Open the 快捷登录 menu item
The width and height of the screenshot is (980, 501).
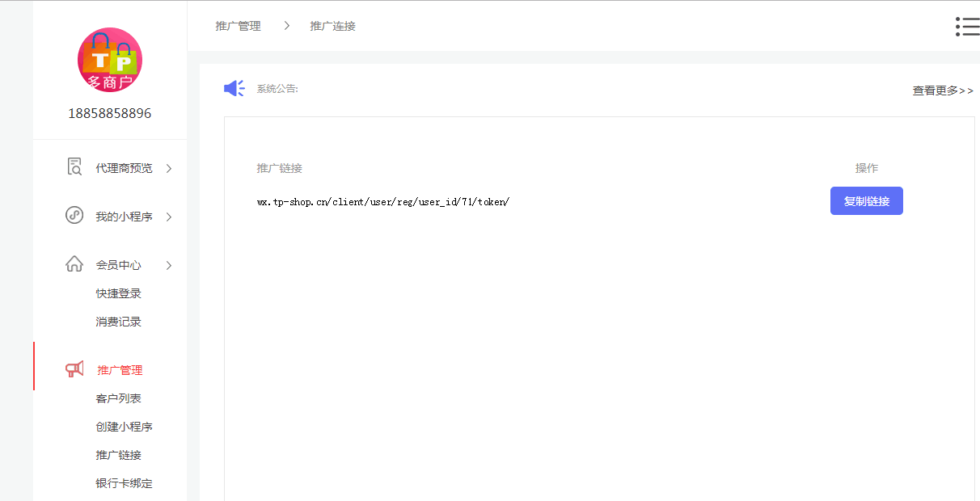118,293
